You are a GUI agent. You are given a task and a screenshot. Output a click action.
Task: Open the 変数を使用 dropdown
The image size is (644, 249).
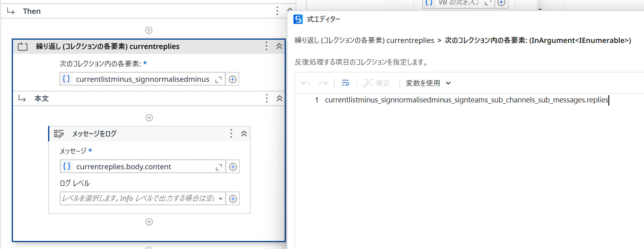tap(428, 83)
